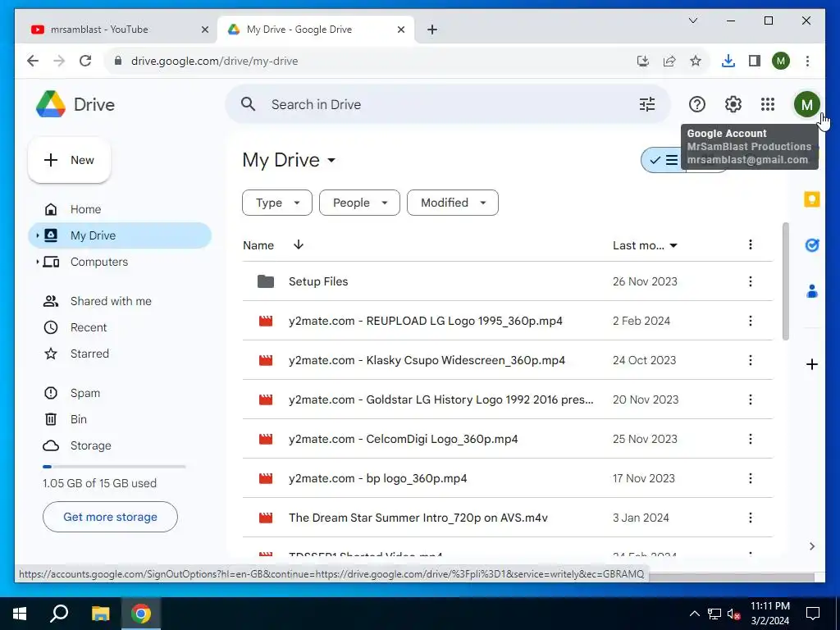Open the People filter dropdown

point(359,203)
